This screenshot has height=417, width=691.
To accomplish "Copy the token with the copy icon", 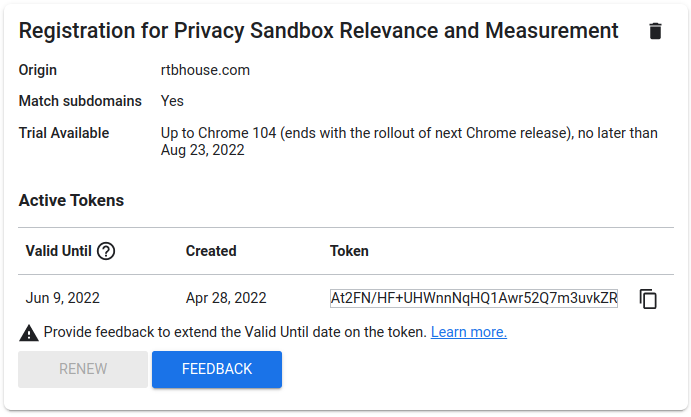I will (x=648, y=298).
